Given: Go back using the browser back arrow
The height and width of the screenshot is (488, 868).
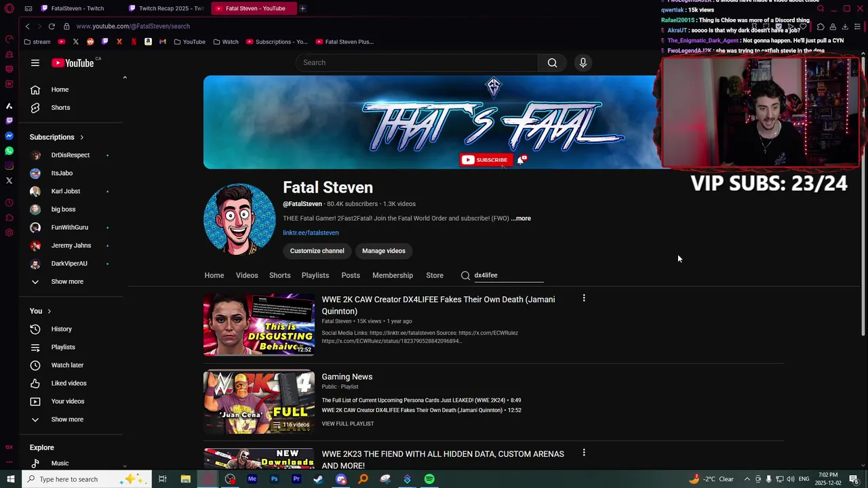Looking at the screenshot, I should pos(27,26).
